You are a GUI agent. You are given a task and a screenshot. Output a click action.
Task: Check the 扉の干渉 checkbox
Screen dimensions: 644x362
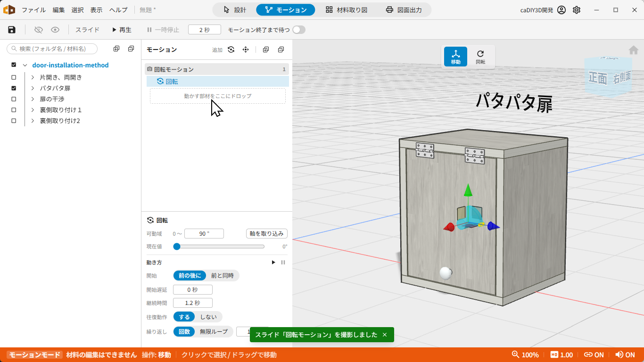click(14, 99)
